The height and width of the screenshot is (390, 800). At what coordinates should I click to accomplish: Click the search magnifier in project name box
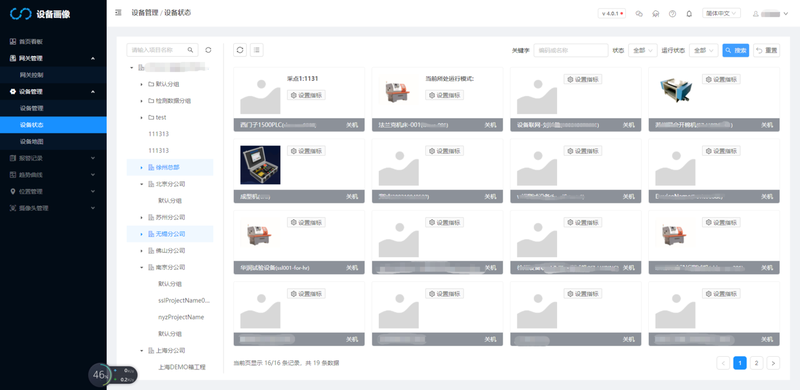pyautogui.click(x=190, y=50)
